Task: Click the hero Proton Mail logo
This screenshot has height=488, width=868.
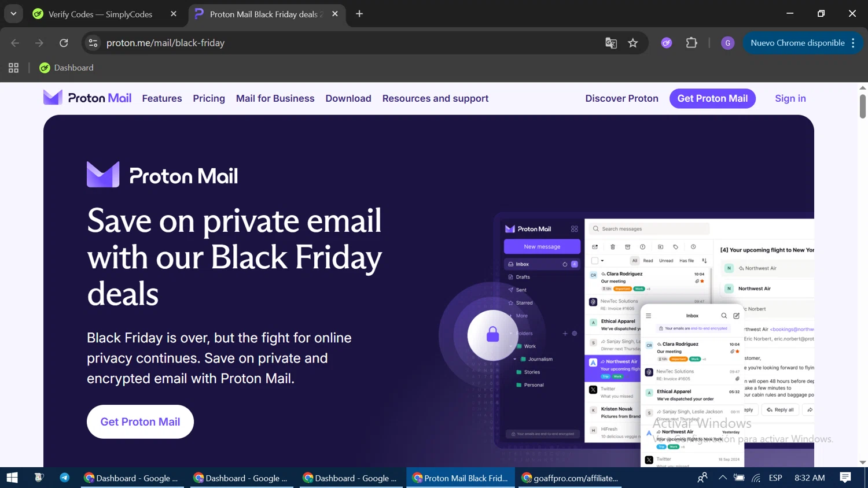Action: 162,175
